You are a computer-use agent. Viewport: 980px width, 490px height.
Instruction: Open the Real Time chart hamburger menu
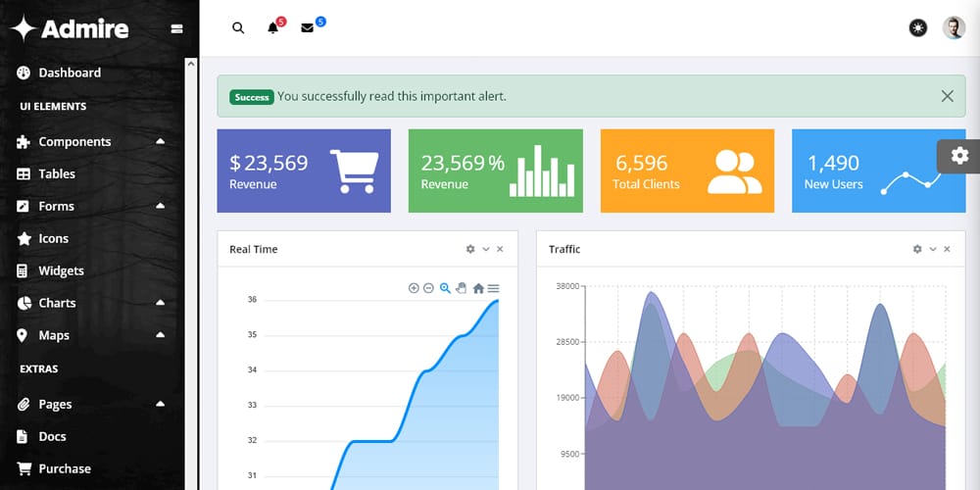493,288
